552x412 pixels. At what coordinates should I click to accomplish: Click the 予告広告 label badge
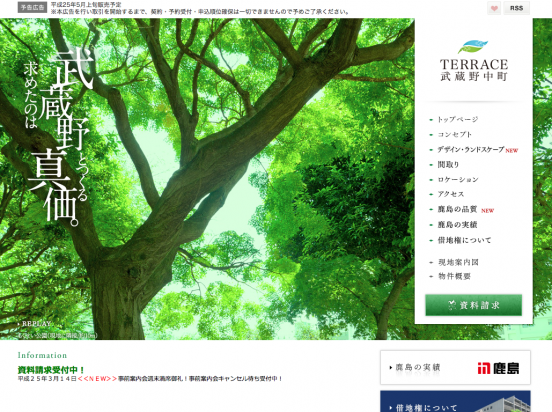tap(32, 7)
